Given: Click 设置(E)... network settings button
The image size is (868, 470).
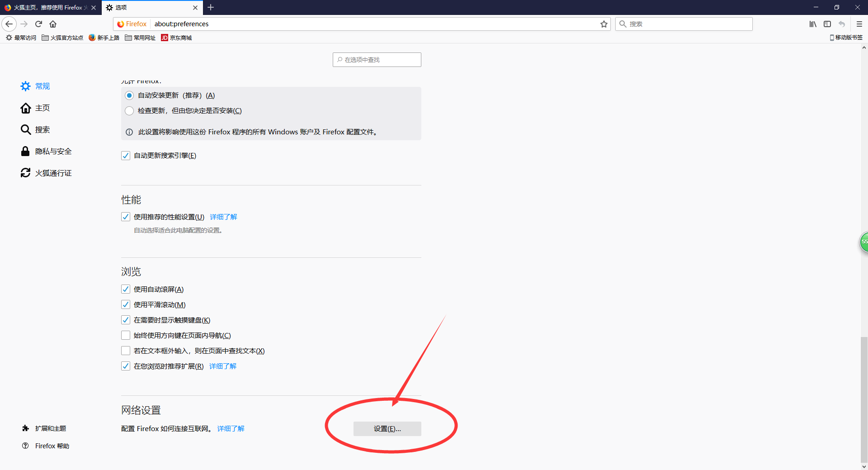Looking at the screenshot, I should (387, 429).
